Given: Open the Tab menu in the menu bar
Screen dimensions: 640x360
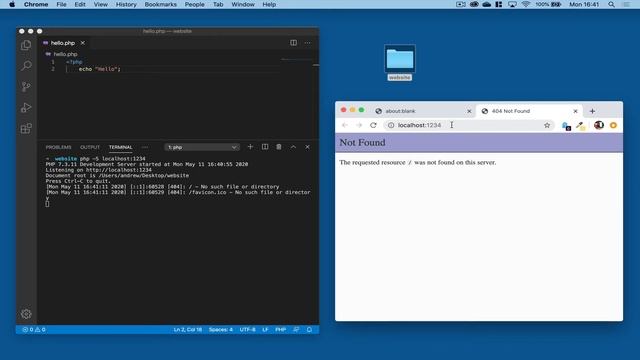Looking at the screenshot, I should tap(218, 4).
